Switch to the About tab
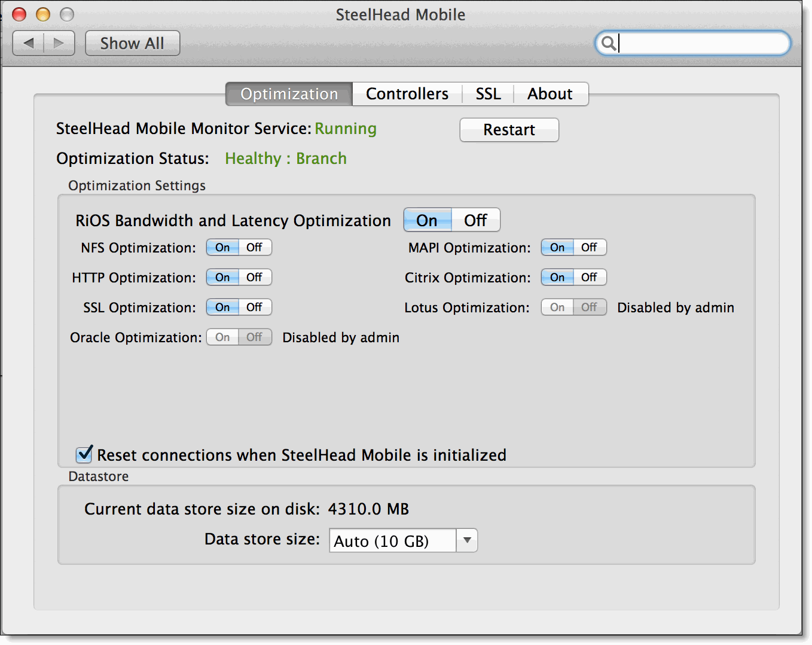The image size is (812, 645). [x=550, y=93]
